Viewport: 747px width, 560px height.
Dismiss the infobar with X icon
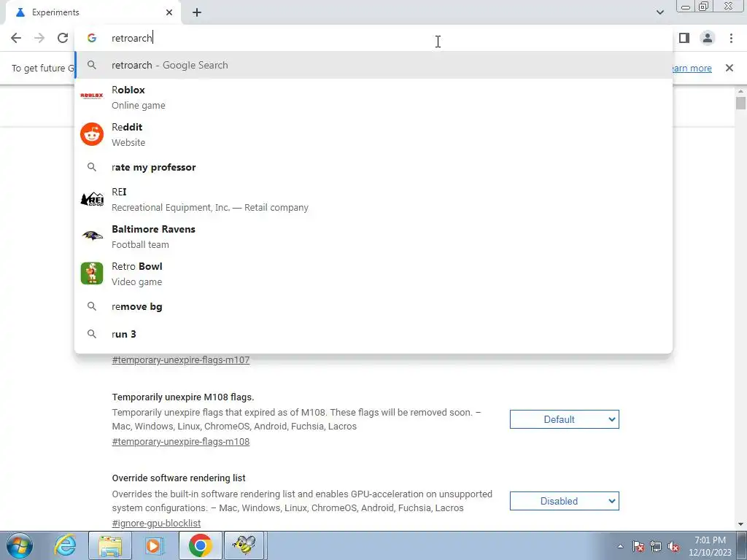[729, 68]
